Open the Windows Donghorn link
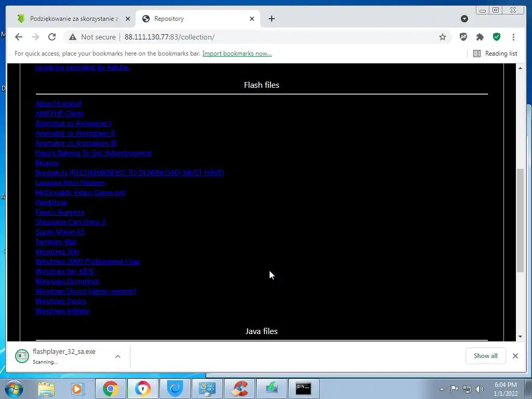 [x=68, y=281]
